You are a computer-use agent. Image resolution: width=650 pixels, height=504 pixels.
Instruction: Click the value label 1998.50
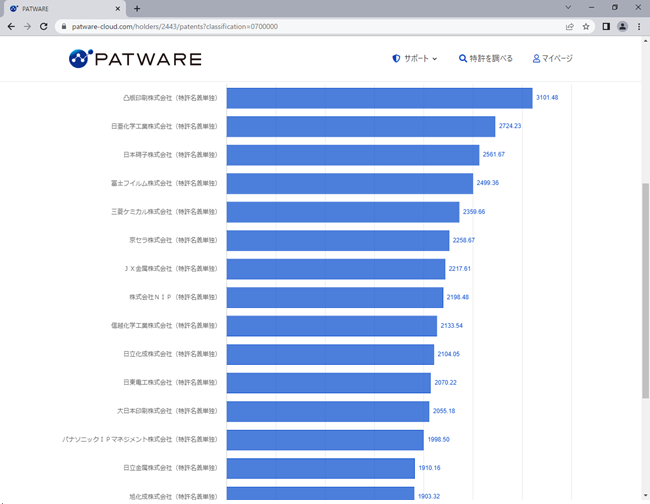tap(439, 440)
